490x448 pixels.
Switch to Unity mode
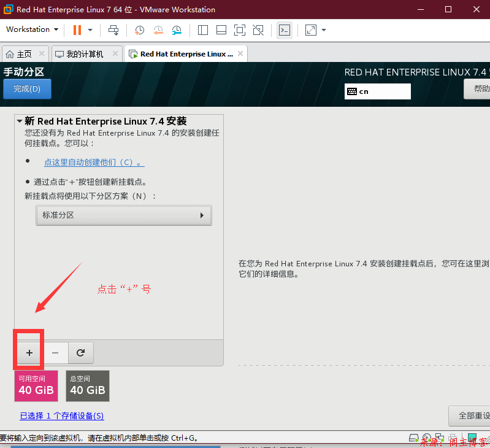pyautogui.click(x=258, y=30)
